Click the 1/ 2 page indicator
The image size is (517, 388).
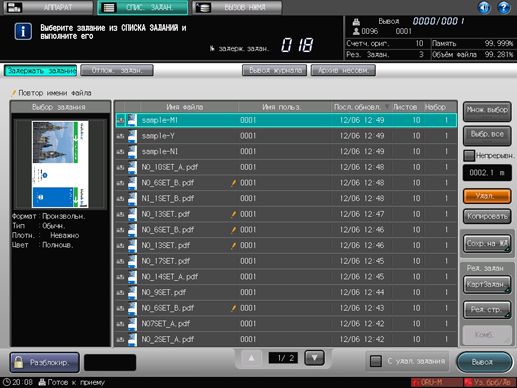[283, 358]
